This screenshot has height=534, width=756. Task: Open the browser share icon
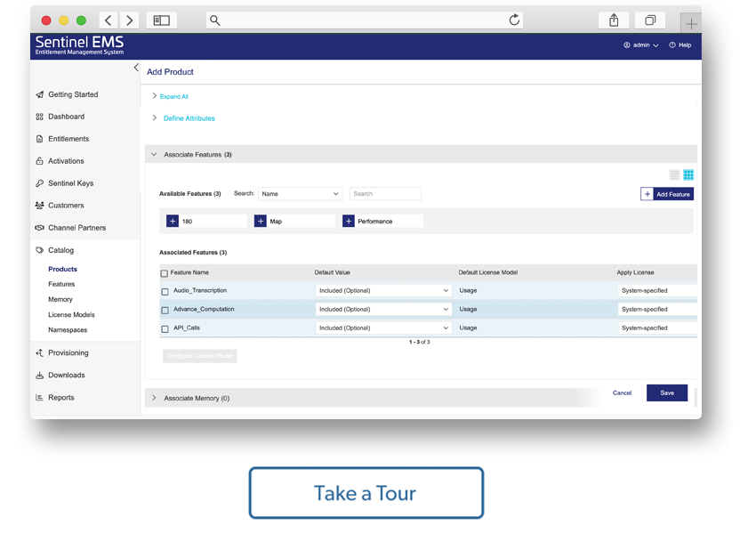coord(614,20)
